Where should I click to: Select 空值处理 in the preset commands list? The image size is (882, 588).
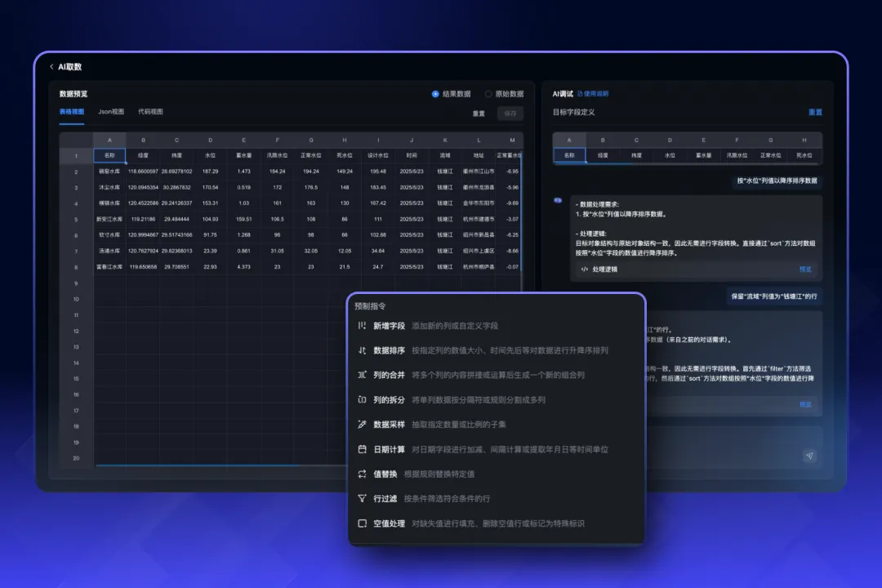tap(389, 523)
